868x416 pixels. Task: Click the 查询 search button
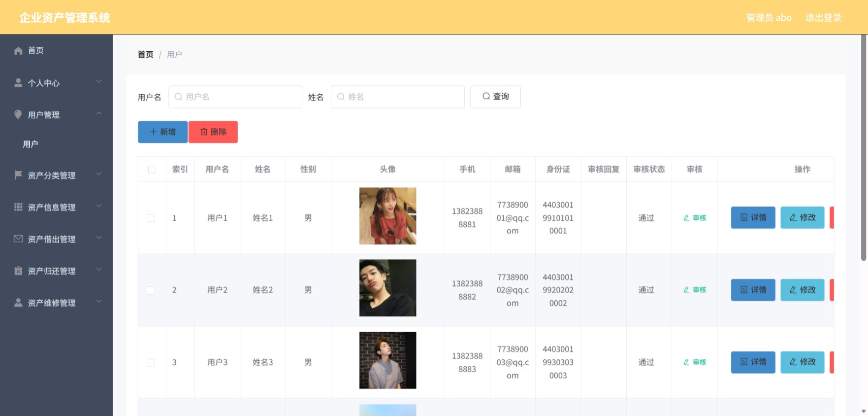tap(495, 97)
